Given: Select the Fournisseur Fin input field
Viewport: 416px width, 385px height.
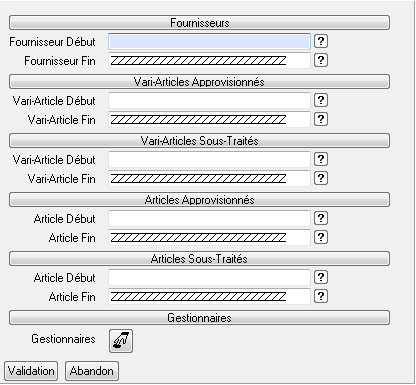Looking at the screenshot, I should (x=209, y=61).
